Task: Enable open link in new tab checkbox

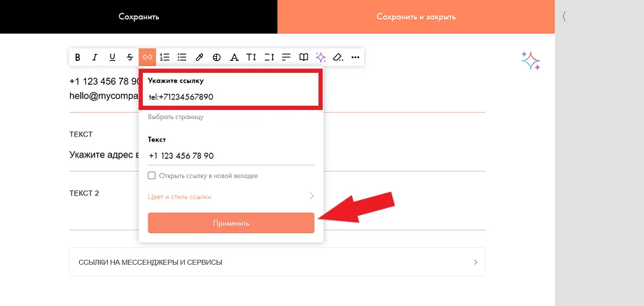Action: pyautogui.click(x=152, y=176)
